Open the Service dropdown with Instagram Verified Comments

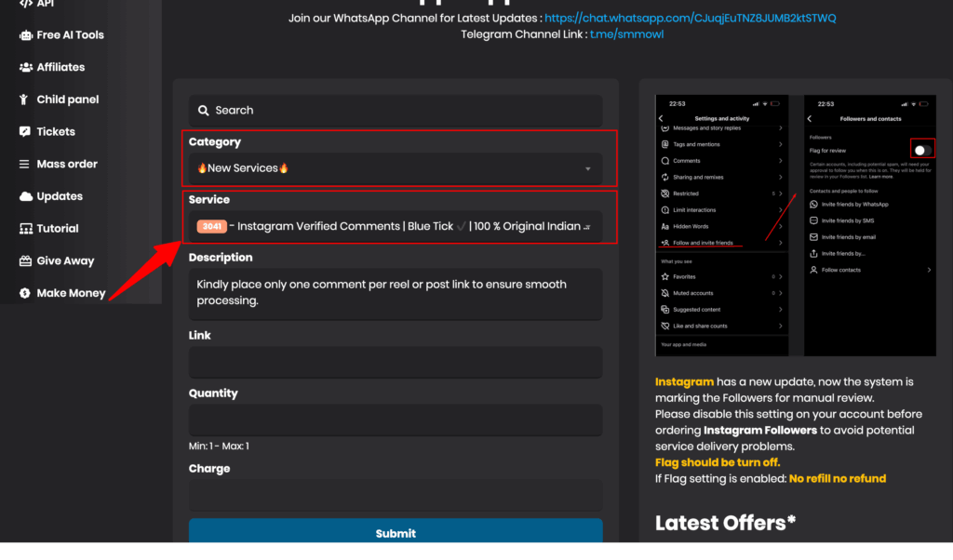coord(396,227)
